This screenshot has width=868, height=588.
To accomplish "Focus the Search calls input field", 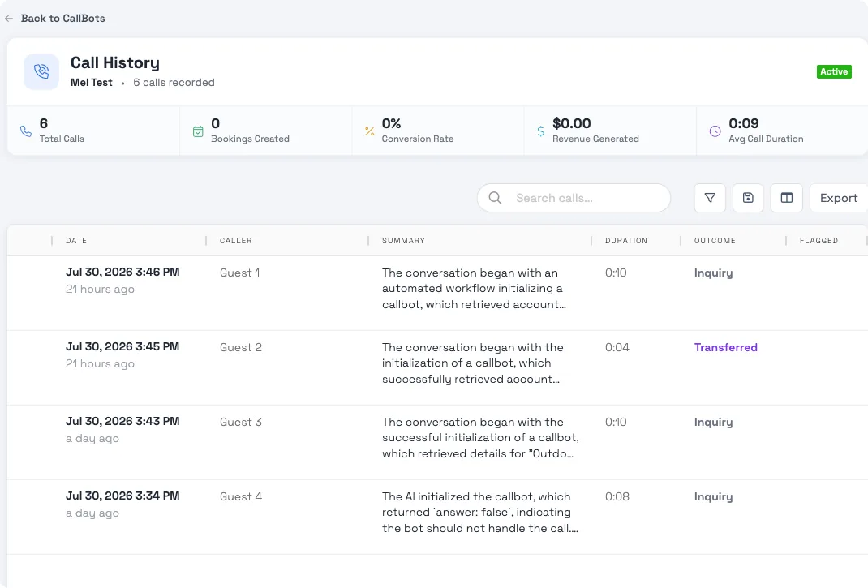I will coord(574,198).
